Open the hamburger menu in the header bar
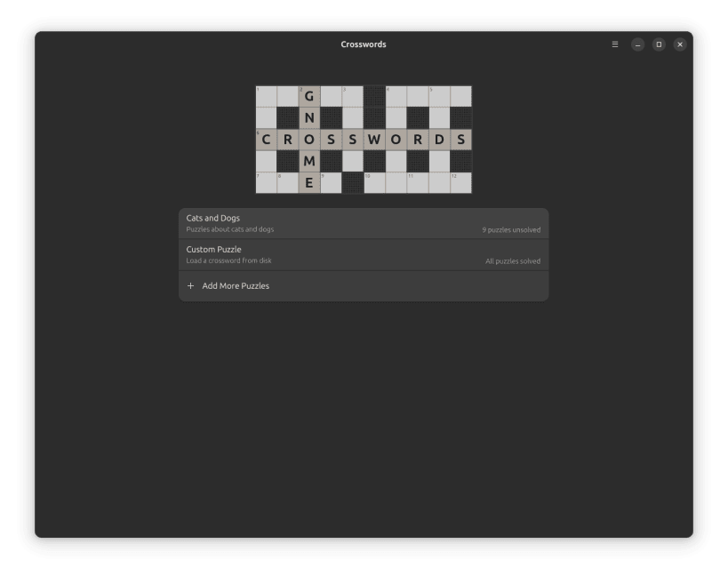The width and height of the screenshot is (728, 576). (x=614, y=44)
